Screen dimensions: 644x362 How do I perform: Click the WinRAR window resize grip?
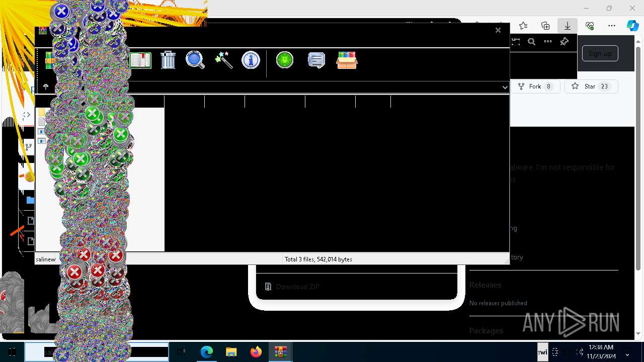click(x=506, y=261)
